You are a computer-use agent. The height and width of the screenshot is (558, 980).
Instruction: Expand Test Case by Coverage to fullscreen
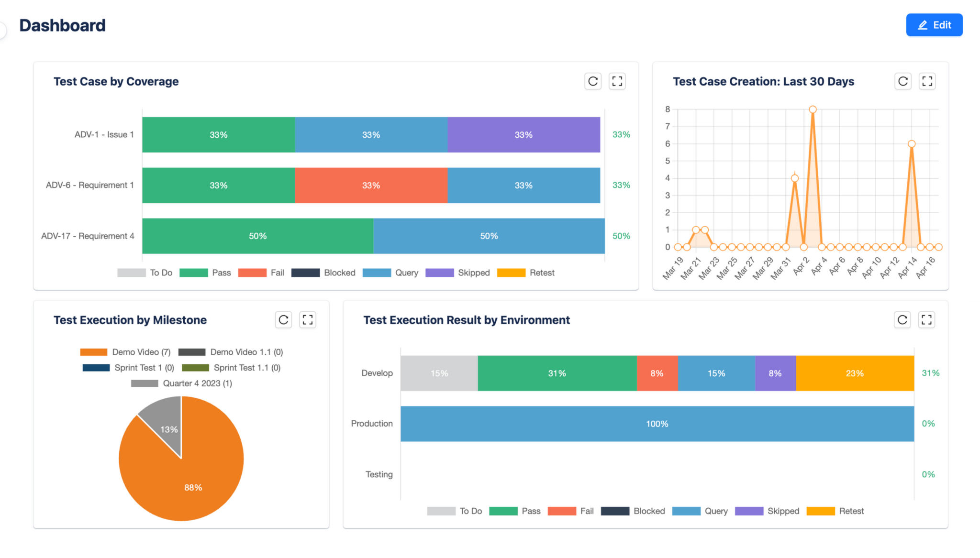[617, 81]
